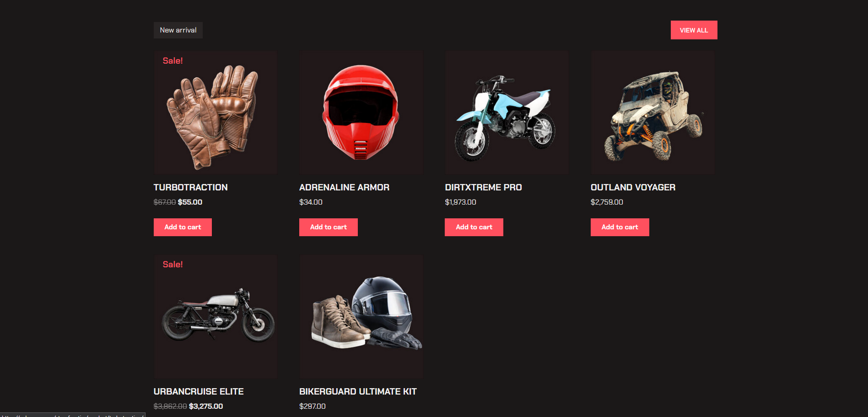The height and width of the screenshot is (417, 868).
Task: Open the Outland Voyager buggy image
Action: (x=652, y=113)
